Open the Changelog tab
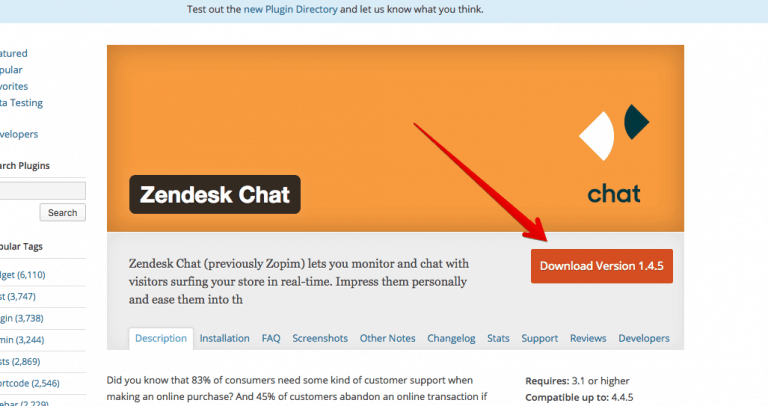Image resolution: width=768 pixels, height=406 pixels. pos(451,338)
